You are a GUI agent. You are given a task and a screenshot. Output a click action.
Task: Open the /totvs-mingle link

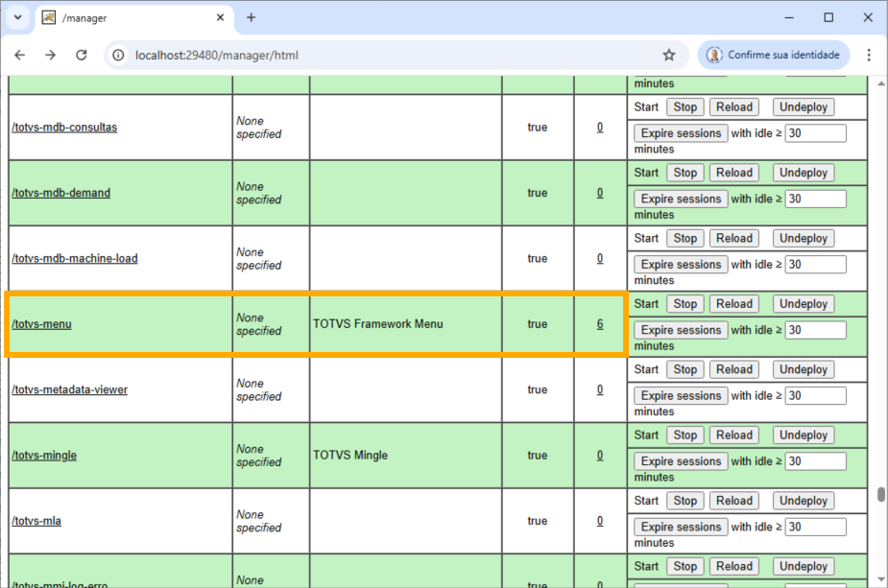click(x=44, y=456)
